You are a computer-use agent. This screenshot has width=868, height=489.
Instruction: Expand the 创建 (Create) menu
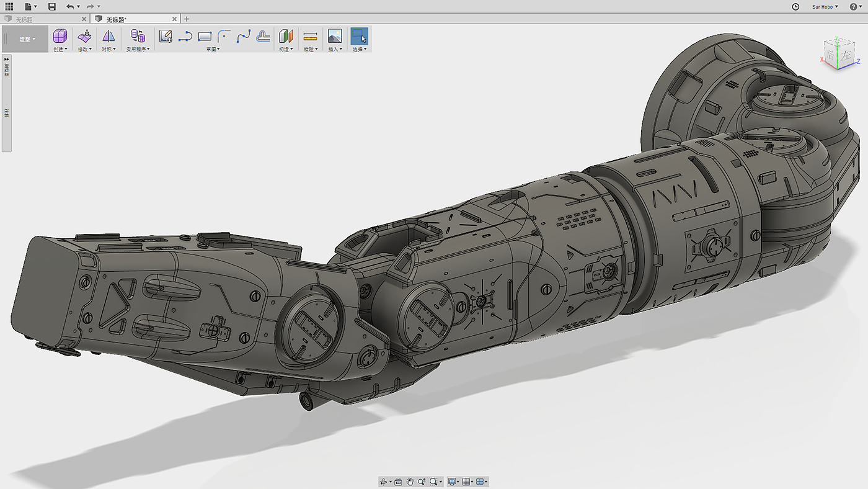pos(60,49)
